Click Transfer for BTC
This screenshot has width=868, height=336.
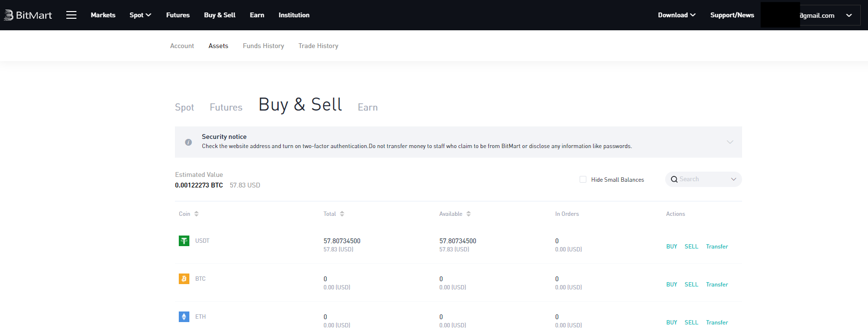717,285
